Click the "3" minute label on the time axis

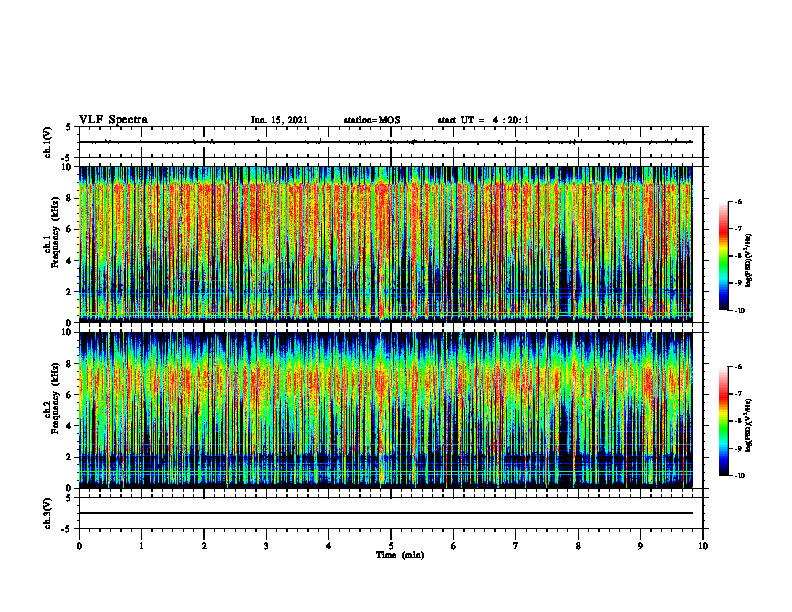pyautogui.click(x=266, y=546)
